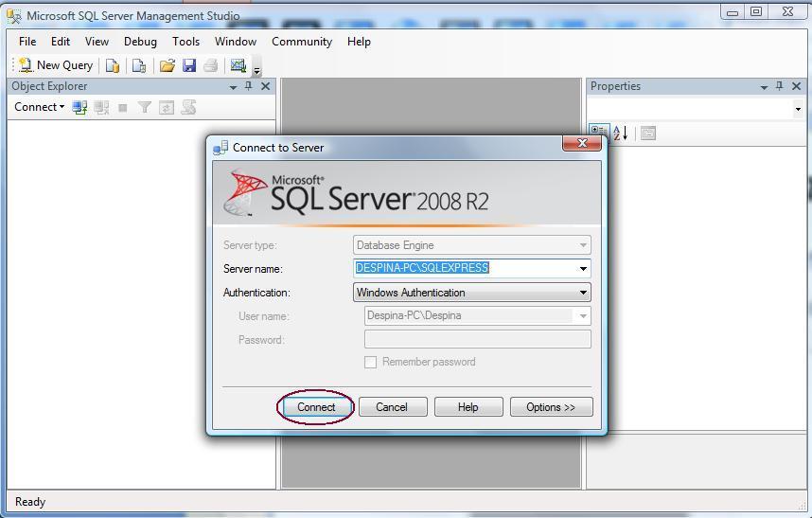Save using the blue floppy disk icon
Screen dimensions: 812x518
[x=189, y=65]
